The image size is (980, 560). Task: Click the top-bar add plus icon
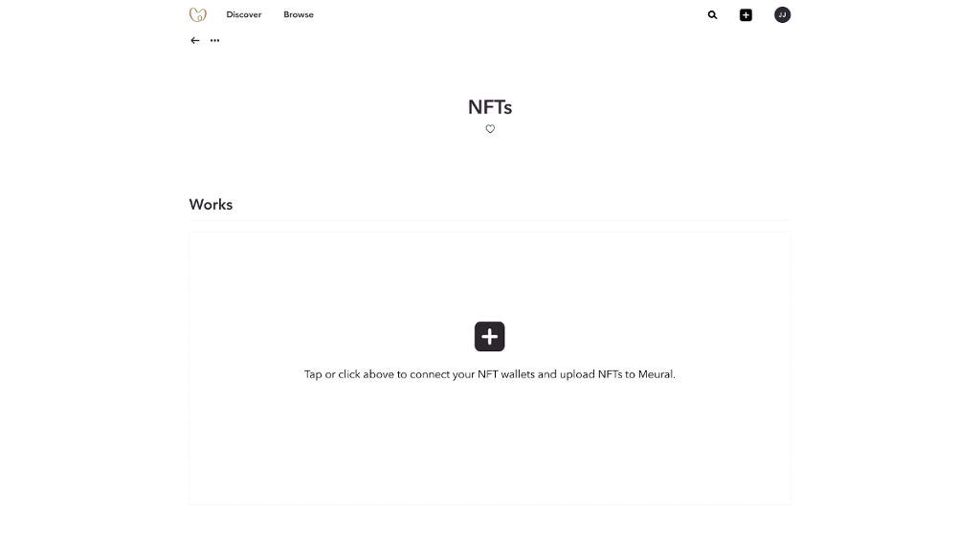[746, 14]
